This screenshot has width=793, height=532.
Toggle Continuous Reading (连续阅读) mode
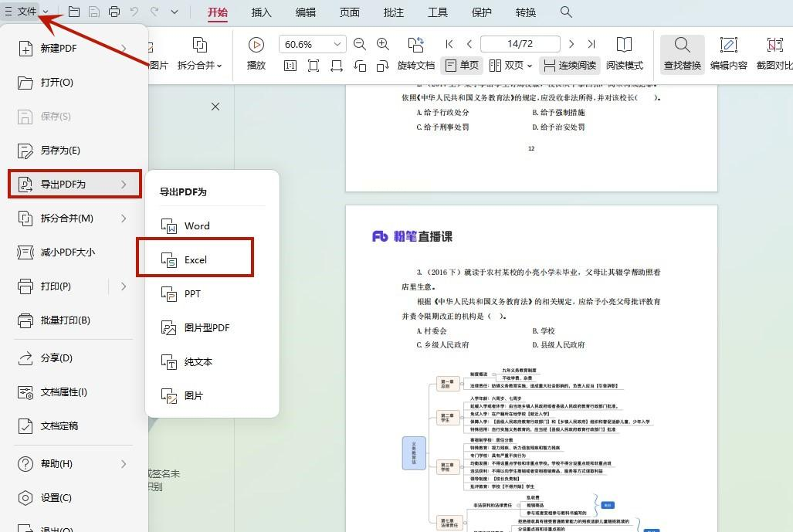pyautogui.click(x=570, y=66)
